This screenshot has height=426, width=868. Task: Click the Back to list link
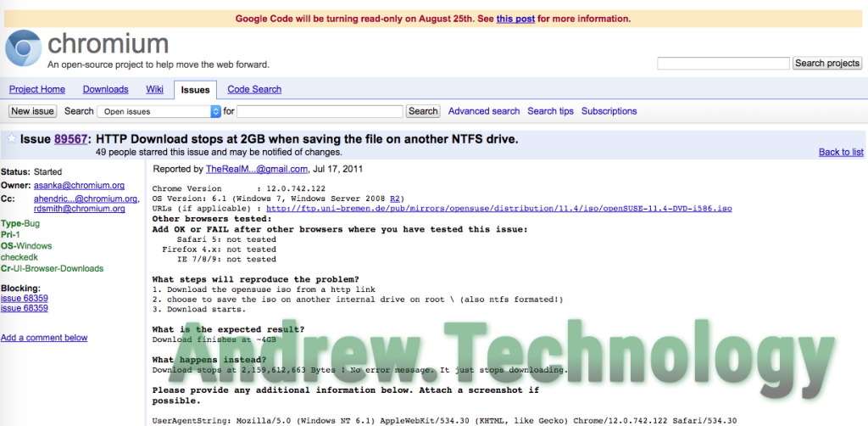point(841,152)
